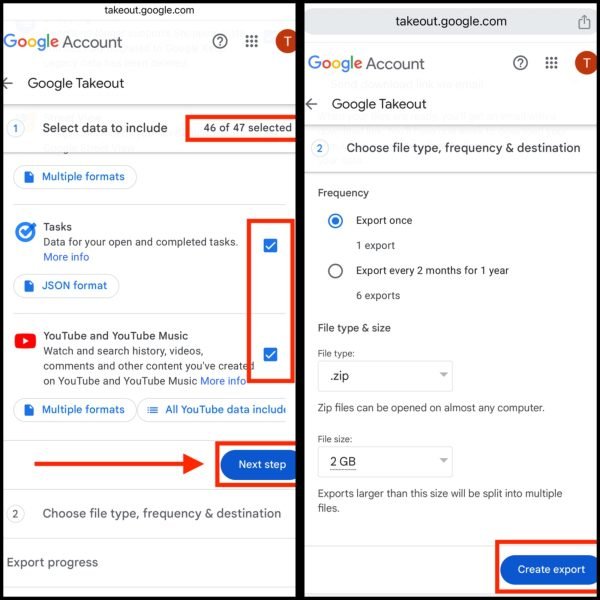Select the Export once radio button
This screenshot has width=600, height=600.
(x=335, y=221)
